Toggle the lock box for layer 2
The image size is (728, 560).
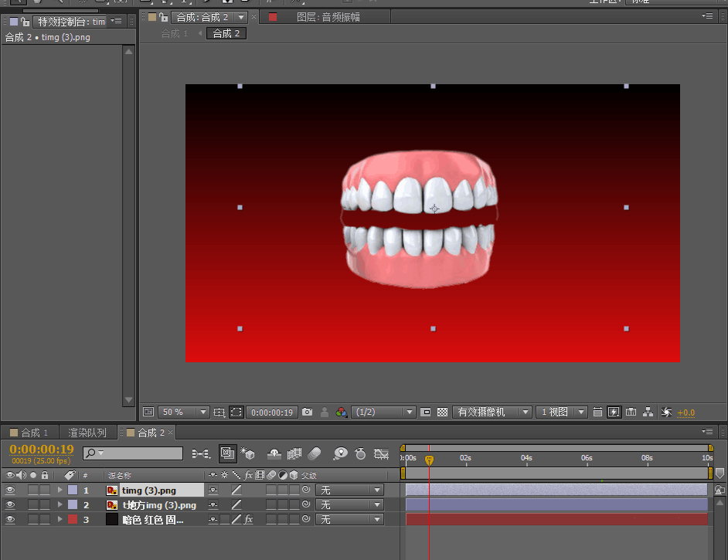pos(45,505)
